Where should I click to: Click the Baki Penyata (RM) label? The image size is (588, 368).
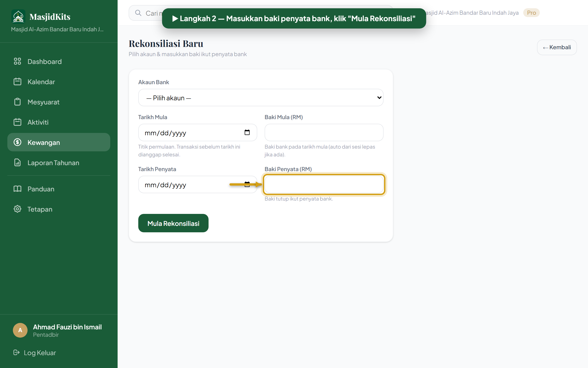[288, 169]
